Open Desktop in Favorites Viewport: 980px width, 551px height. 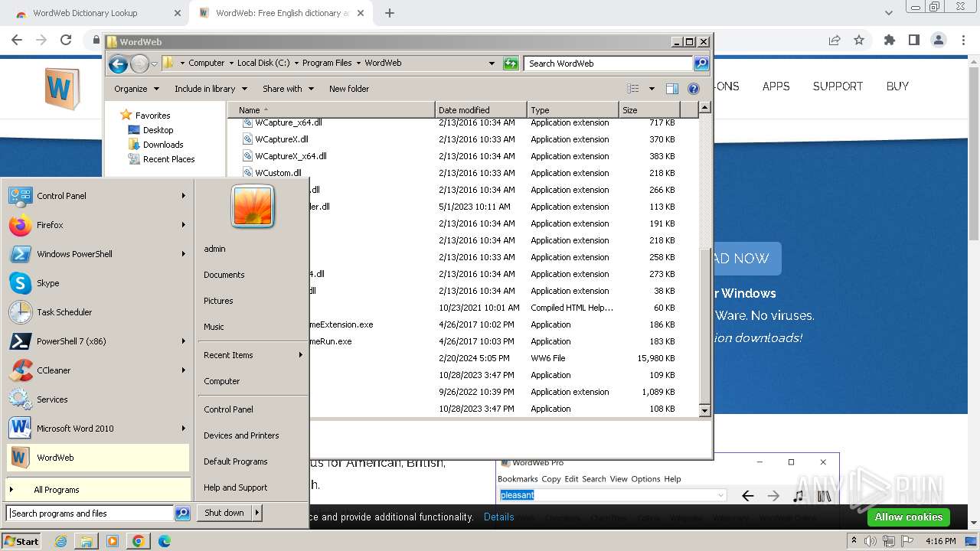158,130
